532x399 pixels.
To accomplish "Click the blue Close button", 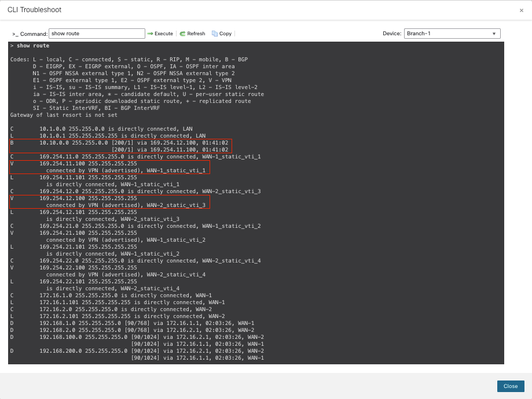I will (511, 386).
